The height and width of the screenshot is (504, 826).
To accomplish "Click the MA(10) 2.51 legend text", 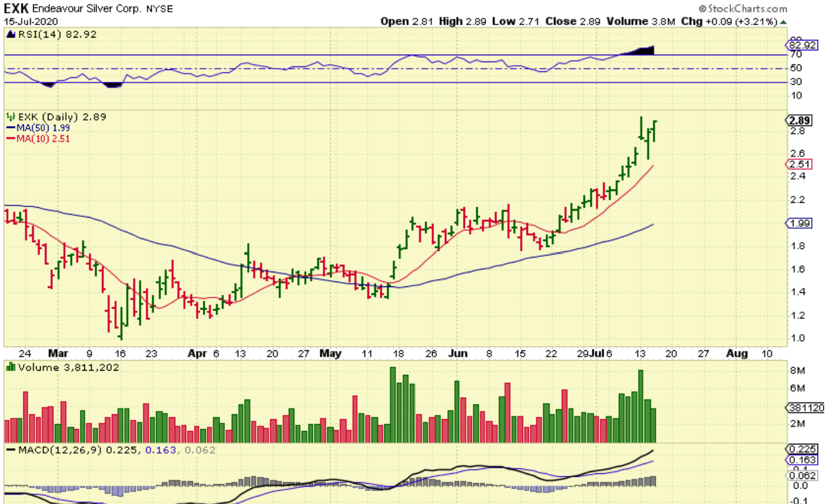I will (44, 139).
